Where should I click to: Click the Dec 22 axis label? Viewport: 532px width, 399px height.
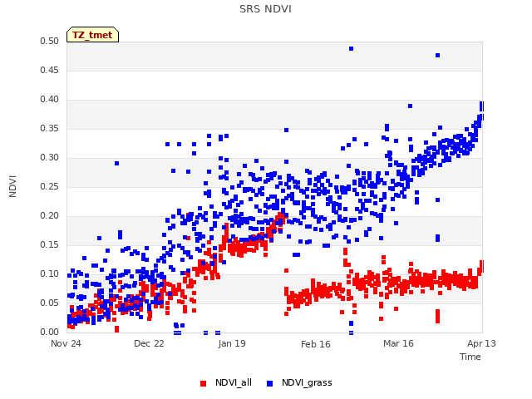[149, 343]
